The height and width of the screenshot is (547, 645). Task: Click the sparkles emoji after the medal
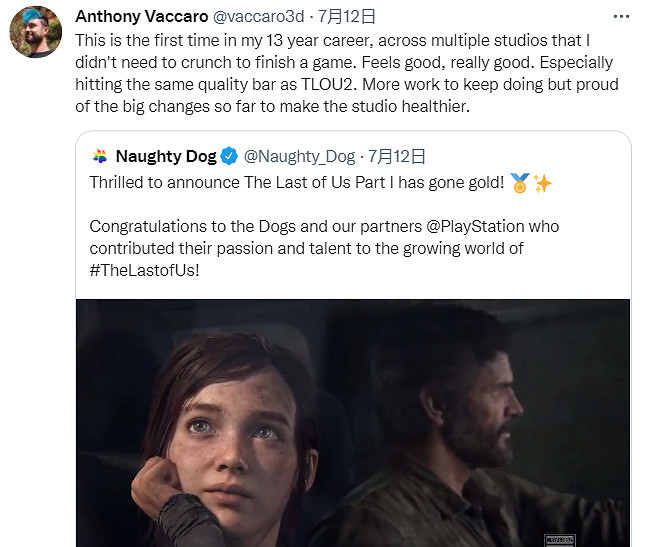pos(543,183)
